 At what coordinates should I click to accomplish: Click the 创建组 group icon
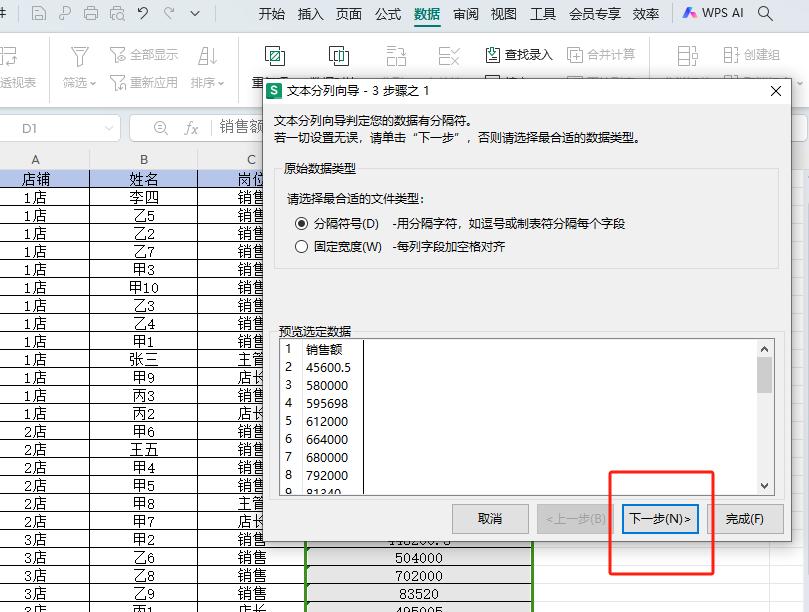tap(731, 55)
